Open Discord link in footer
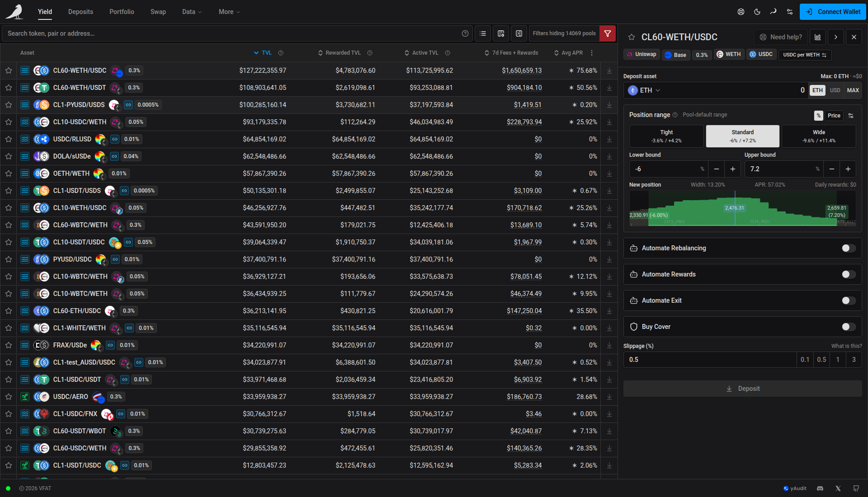Image resolution: width=868 pixels, height=497 pixels. pyautogui.click(x=820, y=488)
